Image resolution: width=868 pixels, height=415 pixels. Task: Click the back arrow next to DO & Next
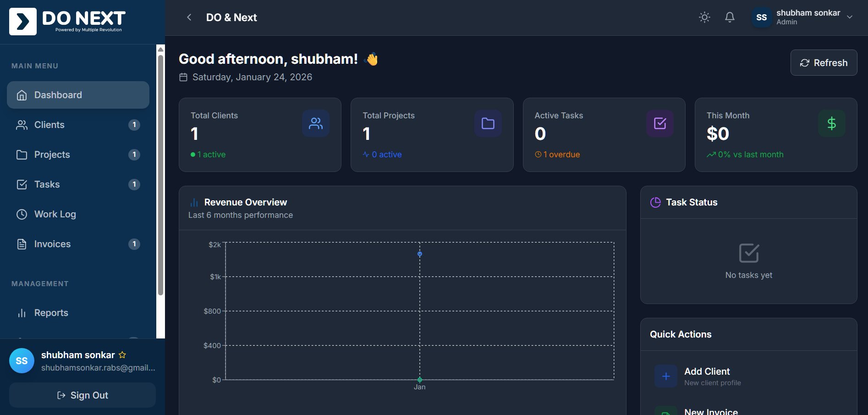(x=188, y=17)
